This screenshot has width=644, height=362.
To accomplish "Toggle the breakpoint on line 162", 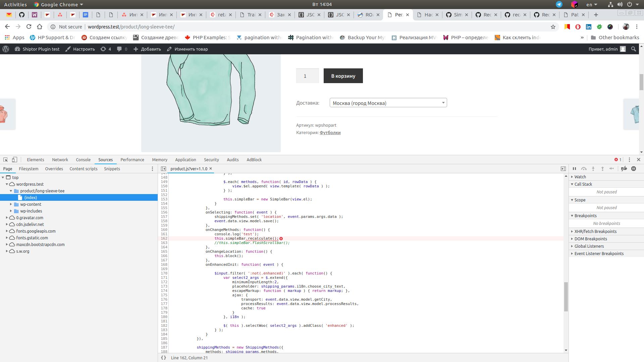I will coord(164,238).
